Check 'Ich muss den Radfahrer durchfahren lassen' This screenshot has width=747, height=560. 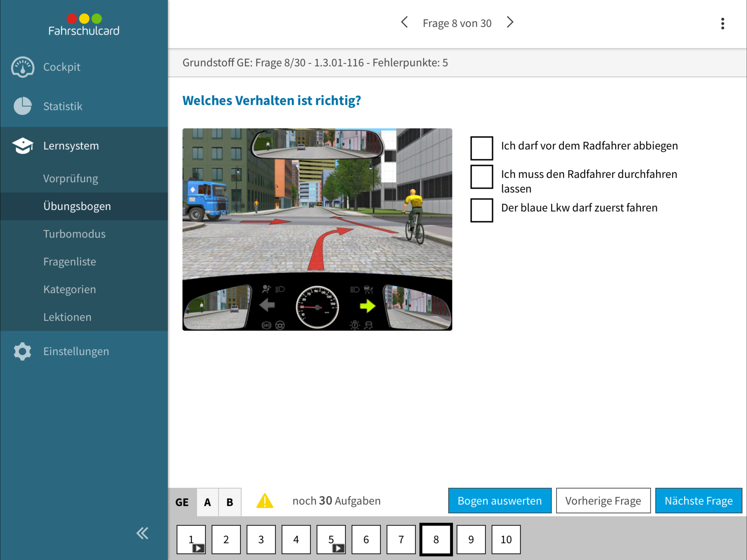(x=482, y=177)
